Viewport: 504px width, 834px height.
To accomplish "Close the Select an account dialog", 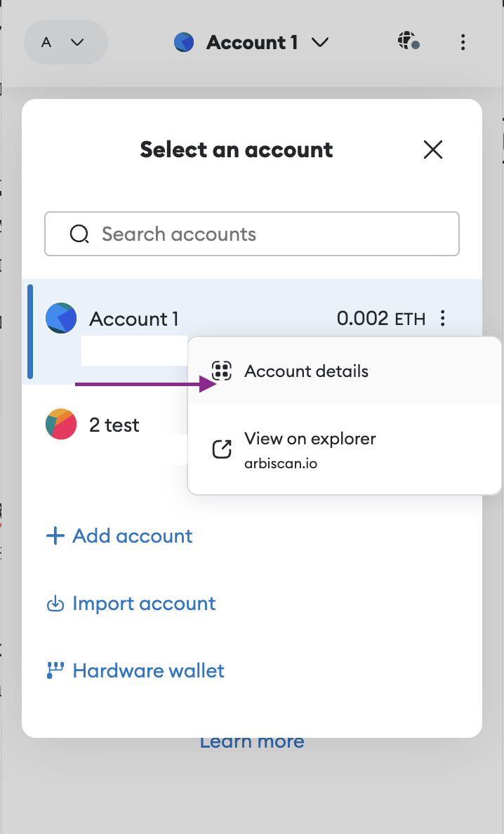I will [x=433, y=150].
